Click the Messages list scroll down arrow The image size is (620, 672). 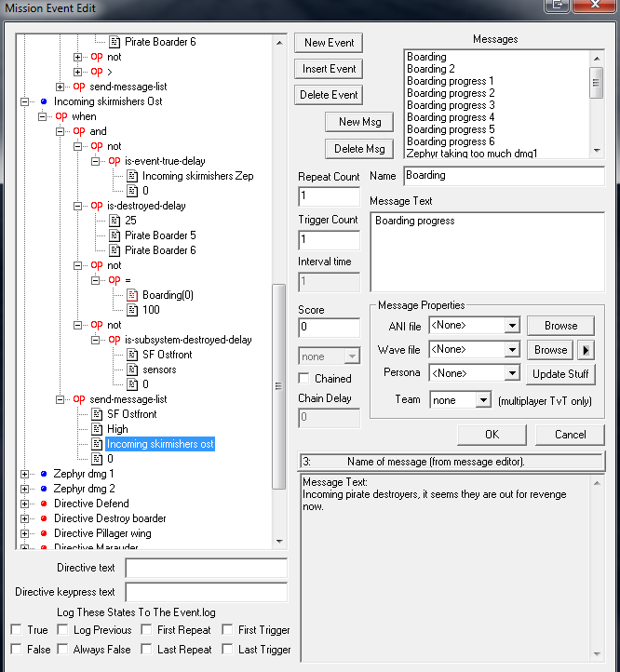pyautogui.click(x=597, y=151)
